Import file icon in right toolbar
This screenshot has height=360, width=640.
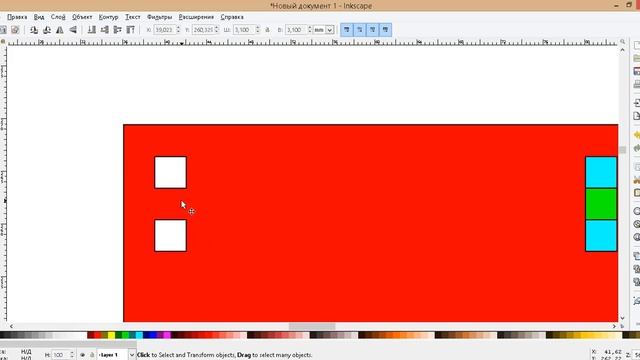pyautogui.click(x=637, y=103)
